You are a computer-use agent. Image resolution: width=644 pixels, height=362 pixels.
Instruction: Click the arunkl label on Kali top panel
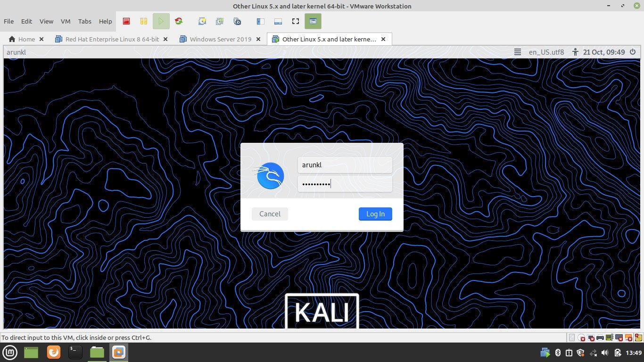pos(16,52)
